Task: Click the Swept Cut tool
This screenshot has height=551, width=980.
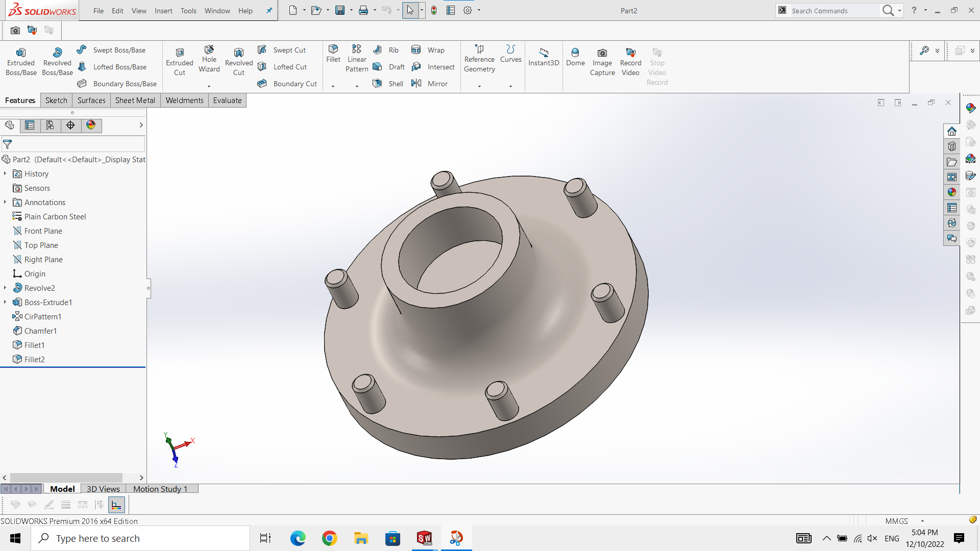Action: (x=282, y=50)
